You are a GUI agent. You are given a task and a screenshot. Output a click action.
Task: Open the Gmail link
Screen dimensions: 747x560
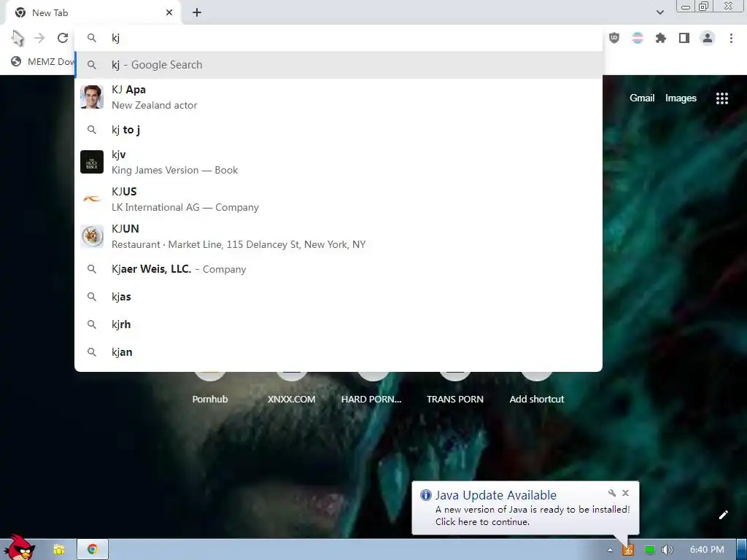(x=642, y=98)
